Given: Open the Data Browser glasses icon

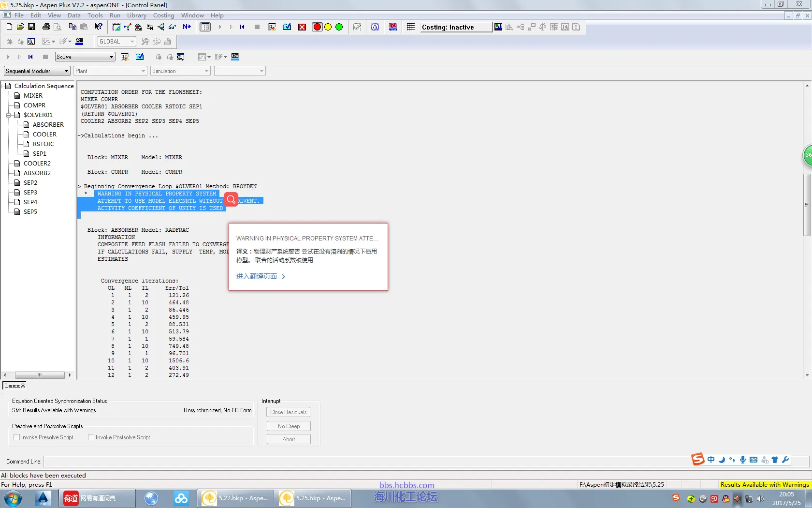Looking at the screenshot, I should tap(172, 27).
